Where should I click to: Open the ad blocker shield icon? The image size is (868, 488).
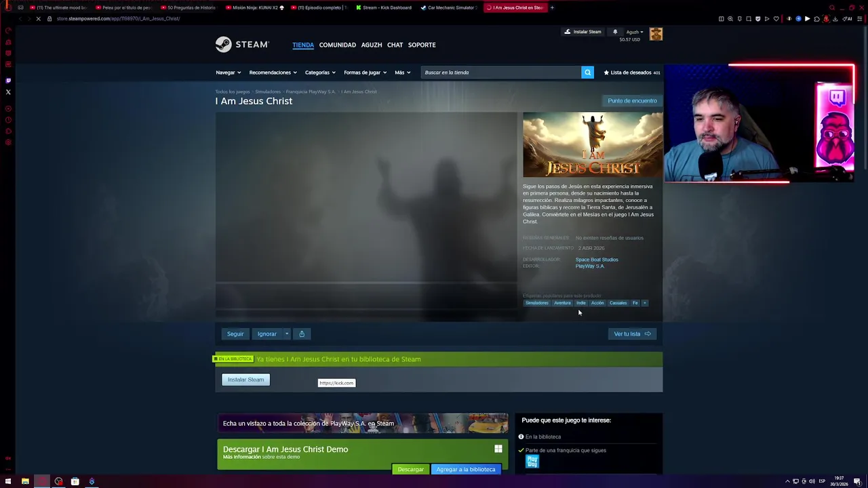coord(758,19)
